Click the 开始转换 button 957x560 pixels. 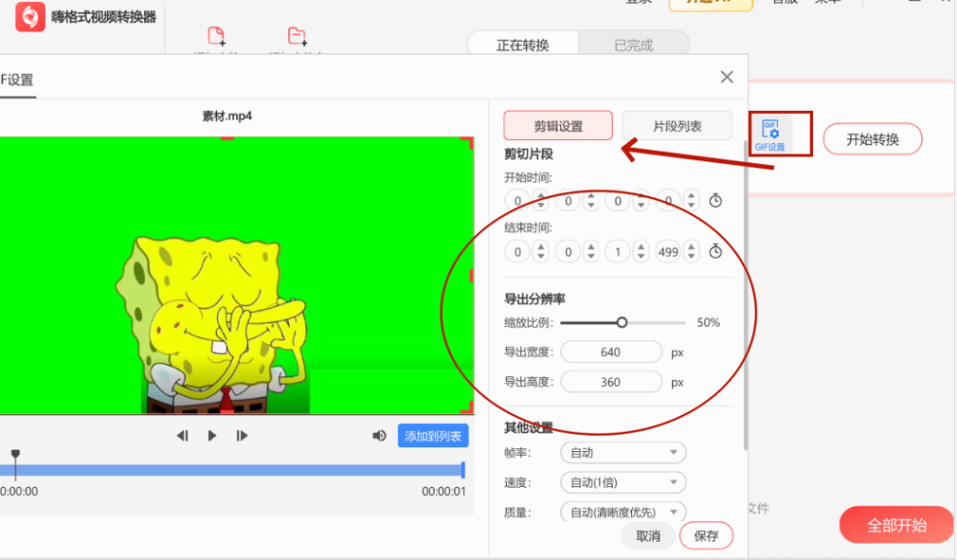[x=871, y=139]
